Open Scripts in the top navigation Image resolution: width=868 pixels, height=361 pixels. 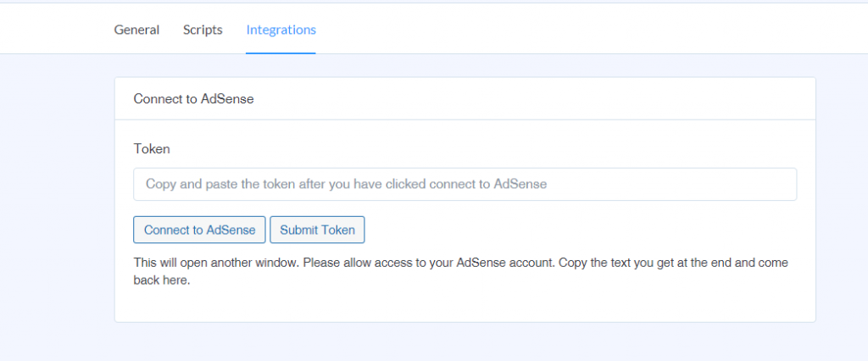pyautogui.click(x=203, y=30)
